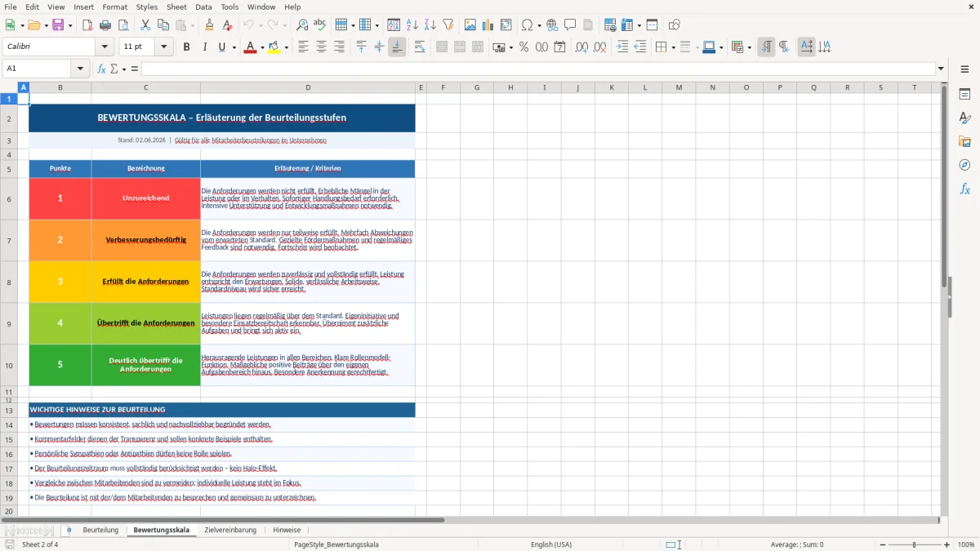This screenshot has width=980, height=551.
Task: Toggle Bold formatting
Action: click(x=186, y=47)
